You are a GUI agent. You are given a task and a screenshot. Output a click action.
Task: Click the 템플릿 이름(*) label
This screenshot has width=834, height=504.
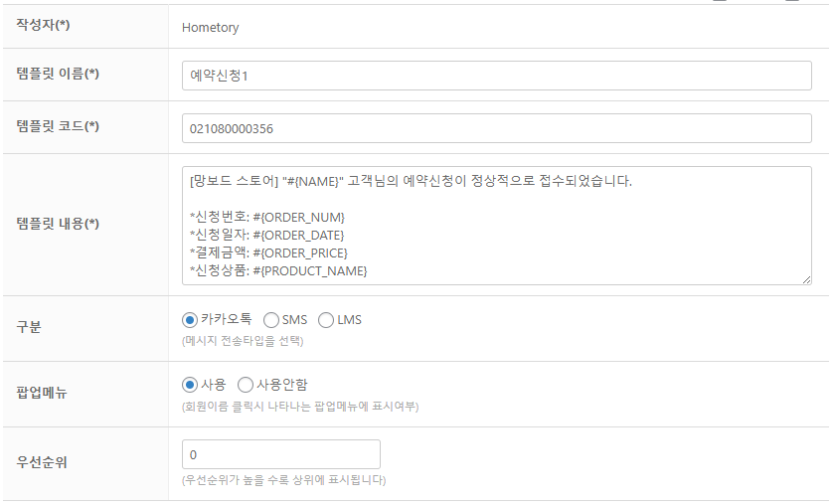click(58, 75)
